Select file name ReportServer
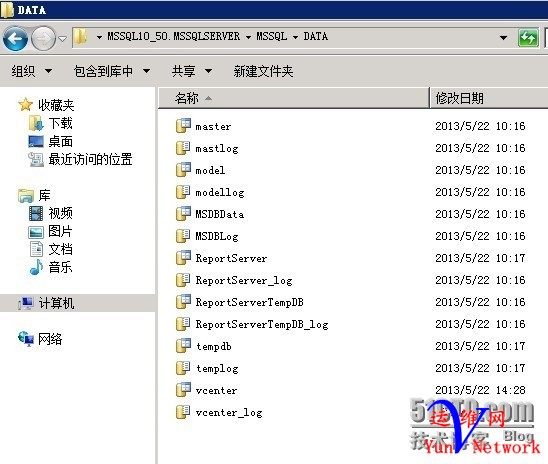The height and width of the screenshot is (464, 548). pos(231,259)
